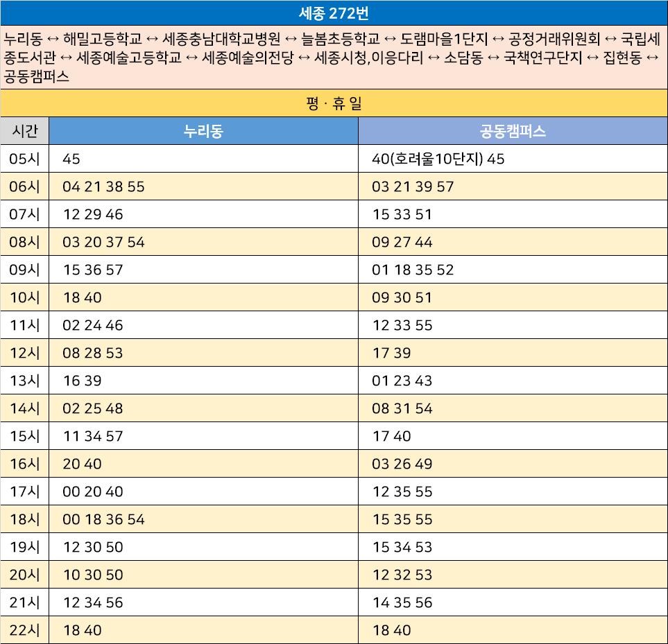Select the 03 26 49 cell
668x644 pixels.
513,464
